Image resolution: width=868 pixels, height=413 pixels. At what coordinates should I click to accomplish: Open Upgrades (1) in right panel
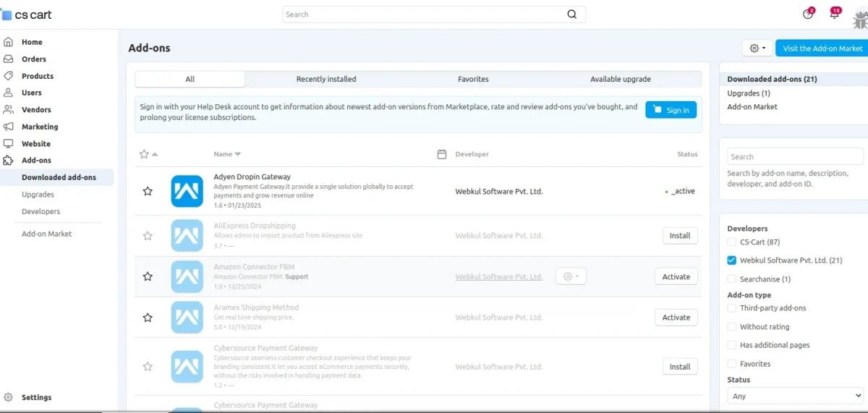point(749,93)
